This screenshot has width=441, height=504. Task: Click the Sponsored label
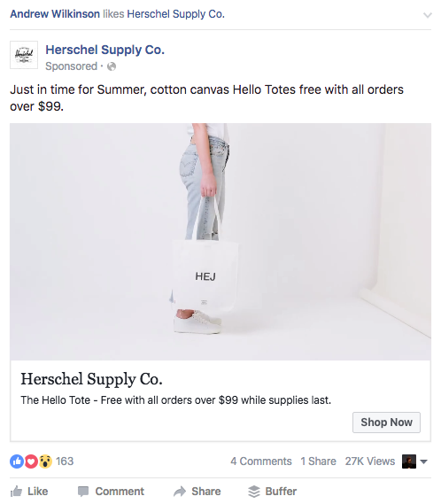click(x=72, y=66)
